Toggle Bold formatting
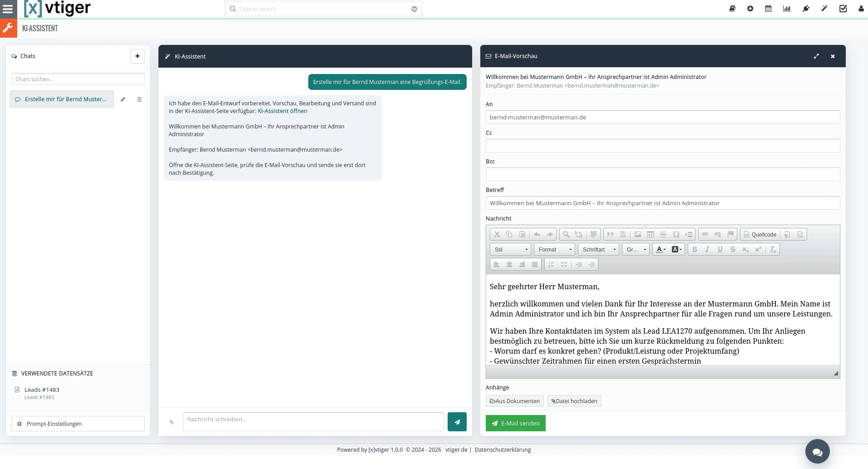 [x=695, y=250]
